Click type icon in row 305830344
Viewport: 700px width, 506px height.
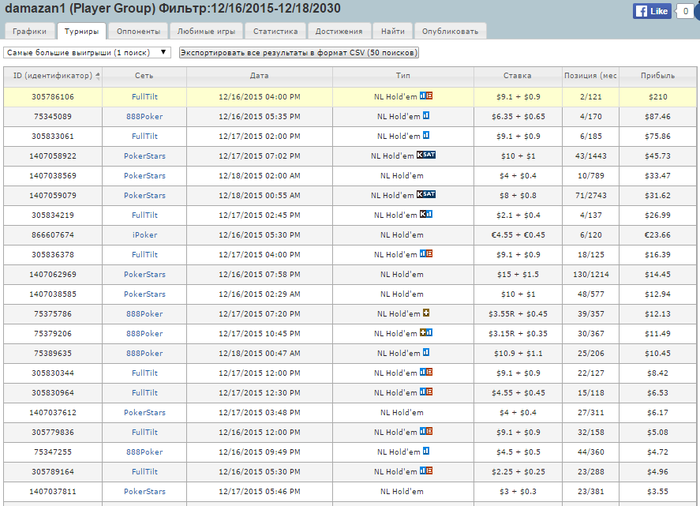point(426,372)
